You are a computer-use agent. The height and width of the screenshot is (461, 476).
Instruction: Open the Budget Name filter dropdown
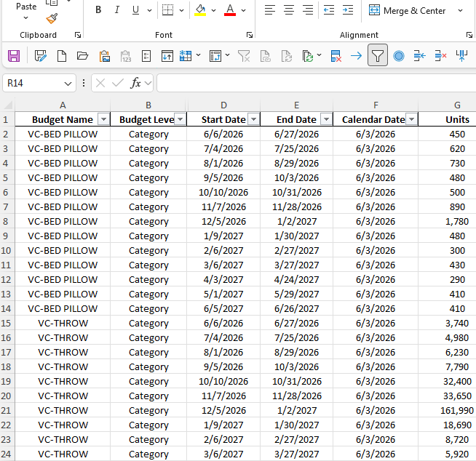tap(103, 119)
